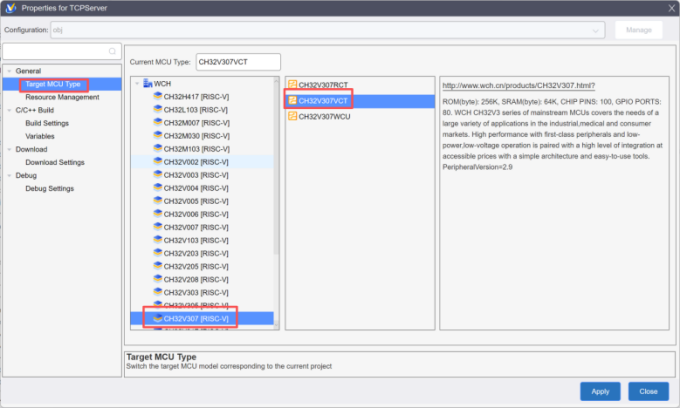Select CH32M007 [RISC-V] series text
The image size is (681, 409).
click(x=197, y=123)
